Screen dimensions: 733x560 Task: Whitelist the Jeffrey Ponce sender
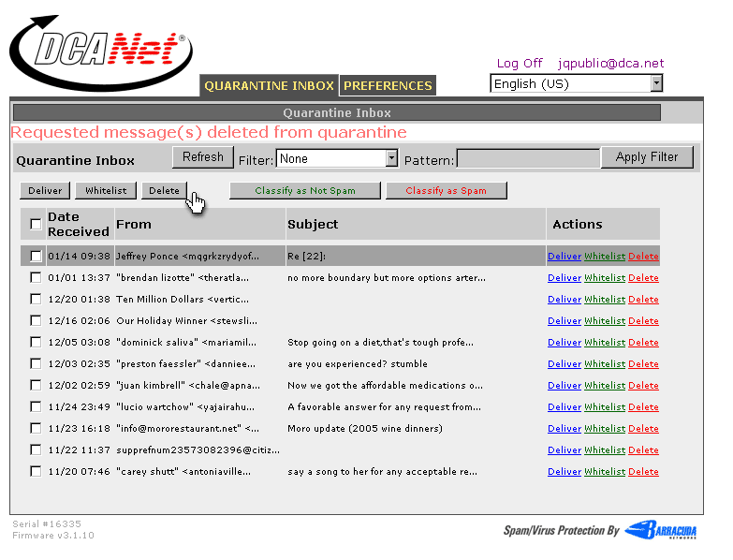pyautogui.click(x=605, y=257)
